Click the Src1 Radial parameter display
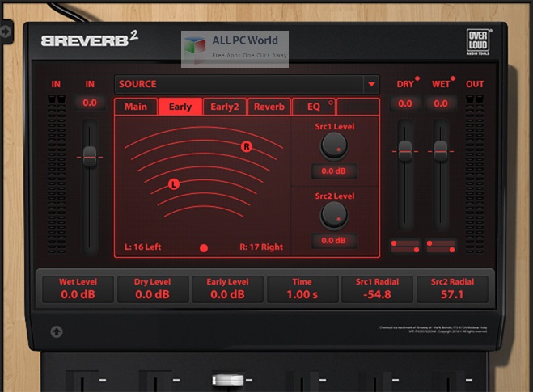Image resolution: width=533 pixels, height=392 pixels. 377,289
